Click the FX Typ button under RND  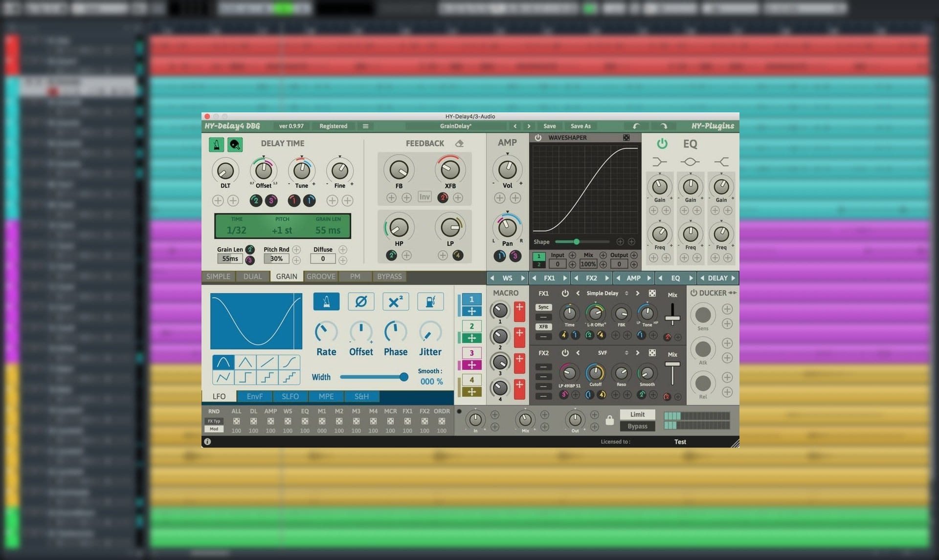click(214, 421)
